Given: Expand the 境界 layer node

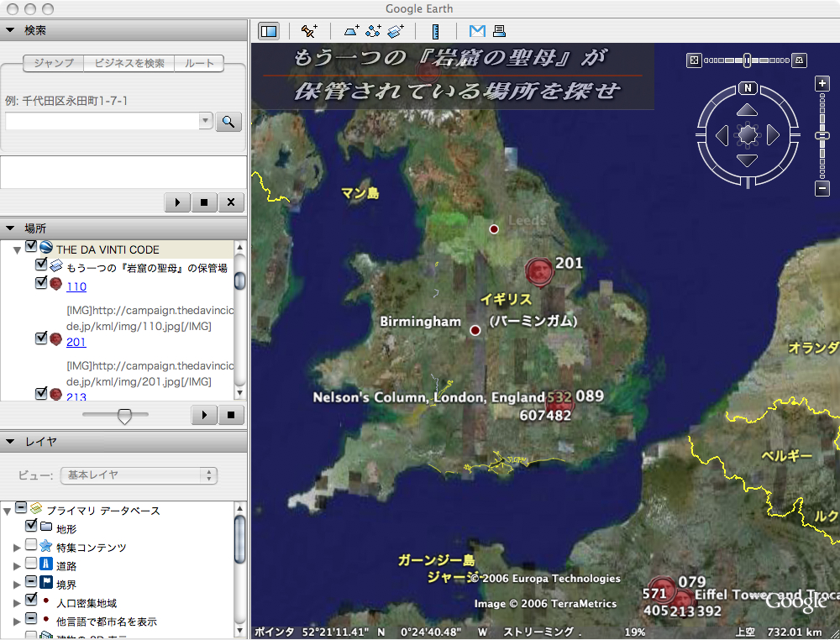Looking at the screenshot, I should (17, 585).
